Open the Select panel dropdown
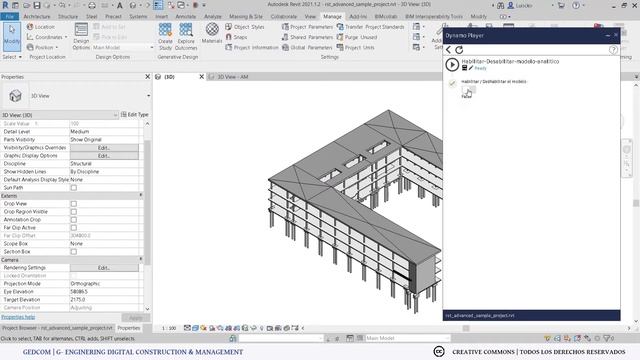Image resolution: width=640 pixels, height=360 pixels. 12,57
